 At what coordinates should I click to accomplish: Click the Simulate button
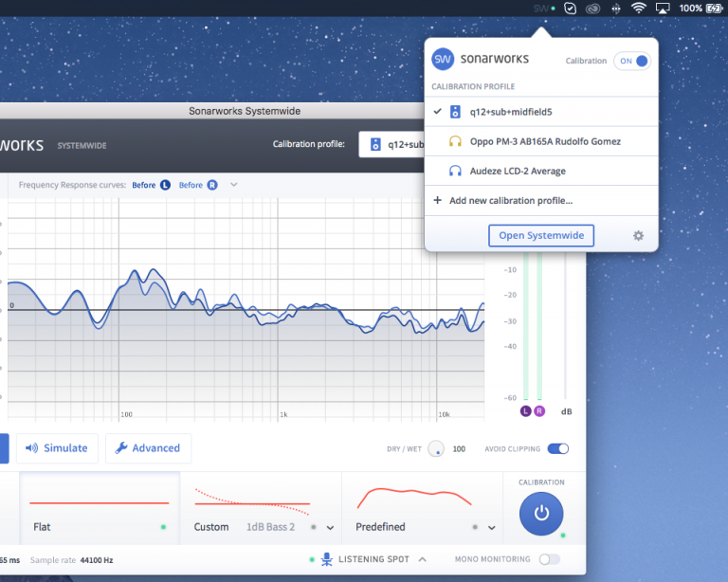[57, 447]
